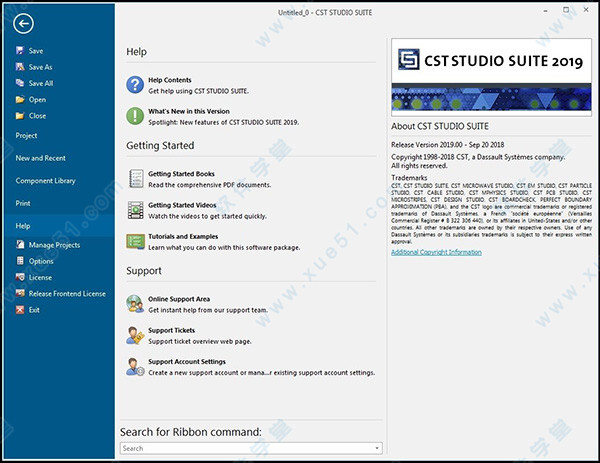
Task: Click the Save All icon
Action: click(x=20, y=83)
